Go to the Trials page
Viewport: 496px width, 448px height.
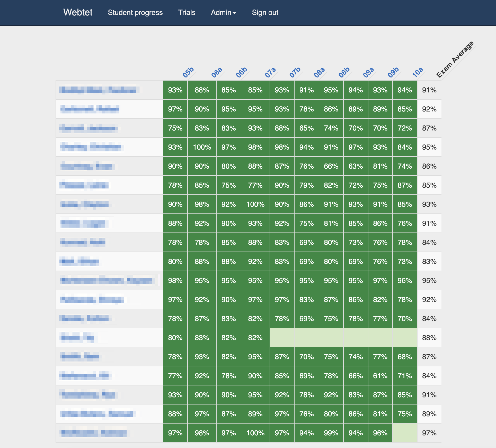[187, 12]
